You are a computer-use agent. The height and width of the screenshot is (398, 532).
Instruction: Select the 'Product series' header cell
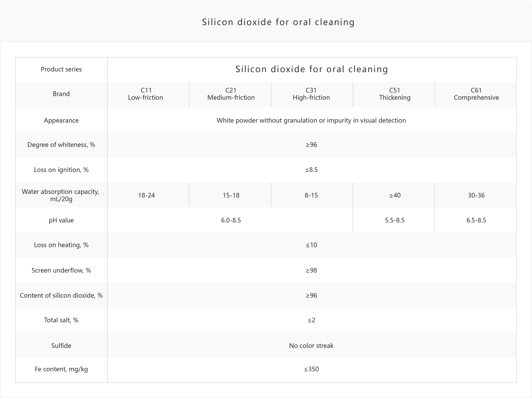point(61,69)
